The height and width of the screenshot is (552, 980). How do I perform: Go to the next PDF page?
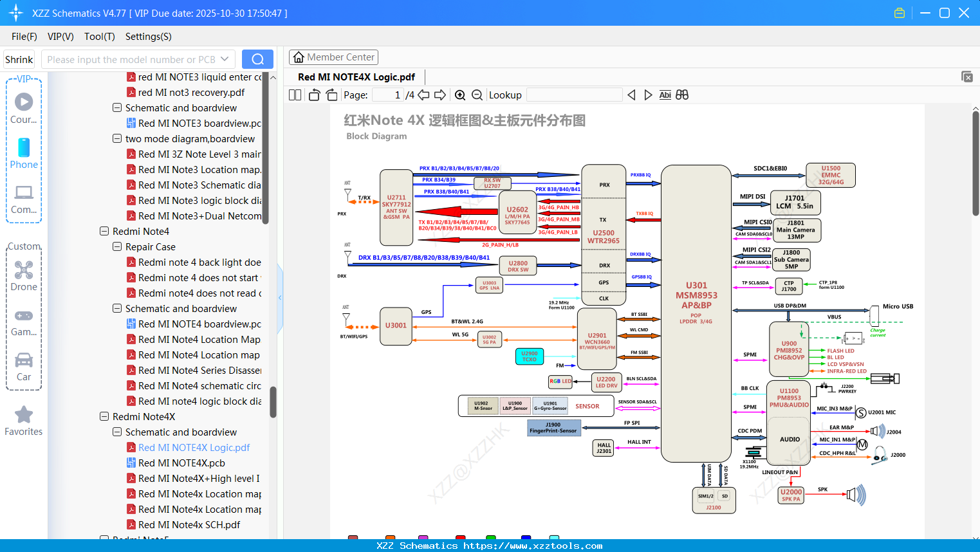pyautogui.click(x=440, y=95)
